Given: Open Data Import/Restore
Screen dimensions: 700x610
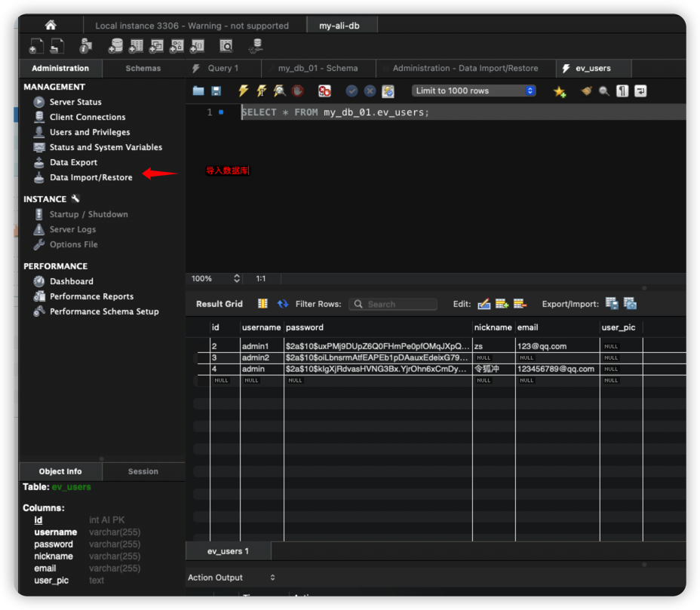Looking at the screenshot, I should pyautogui.click(x=91, y=178).
